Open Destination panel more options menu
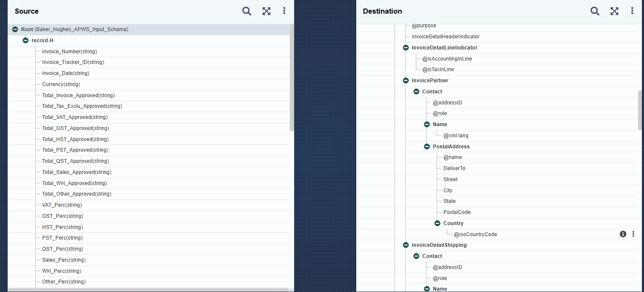The width and height of the screenshot is (644, 292). coord(633,11)
